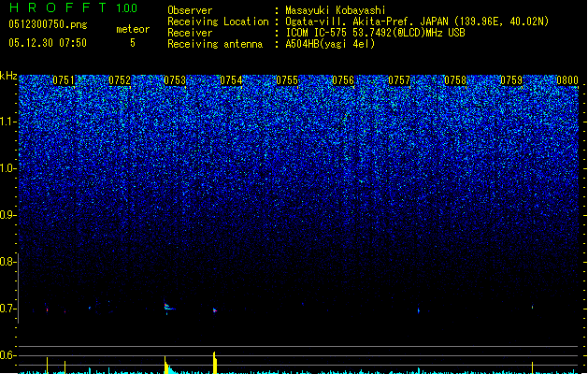
Task: Select the filename 0512300750.png
Action: click(48, 24)
